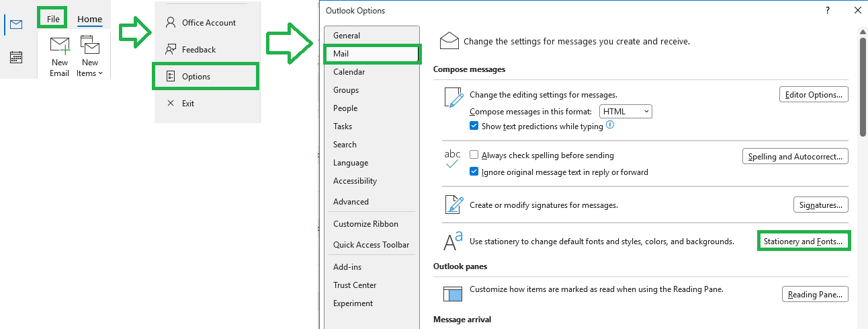This screenshot has height=329, width=868.
Task: Open the Calendar view icon in sidebar
Action: (x=16, y=57)
